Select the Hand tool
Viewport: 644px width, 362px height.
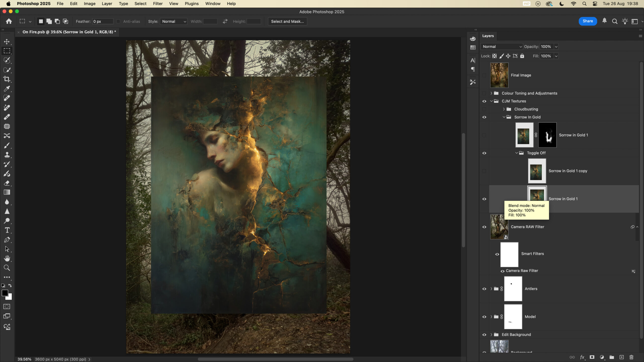coord(7,258)
